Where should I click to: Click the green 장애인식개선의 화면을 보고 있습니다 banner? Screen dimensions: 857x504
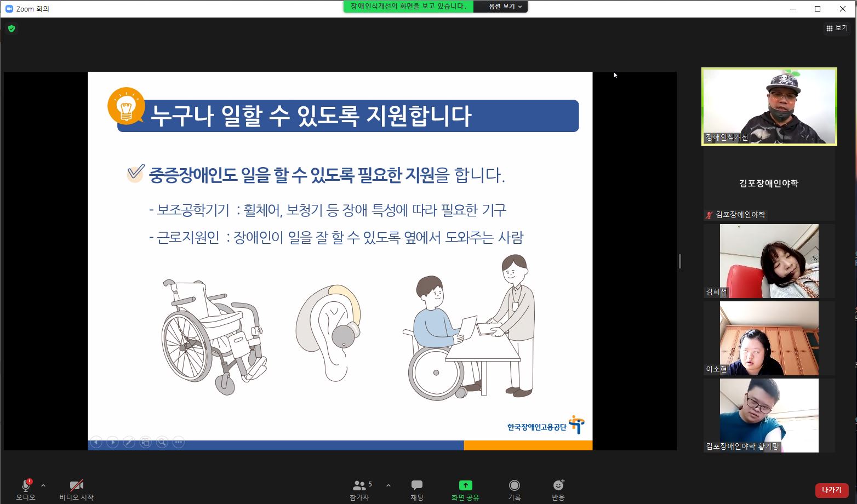408,7
